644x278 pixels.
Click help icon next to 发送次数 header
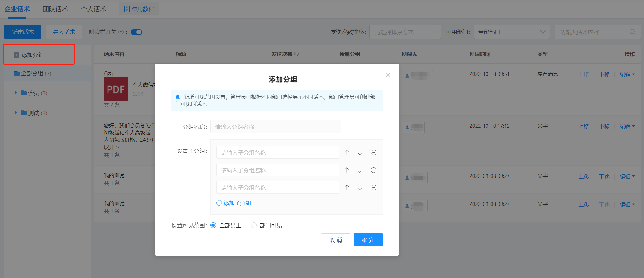296,54
